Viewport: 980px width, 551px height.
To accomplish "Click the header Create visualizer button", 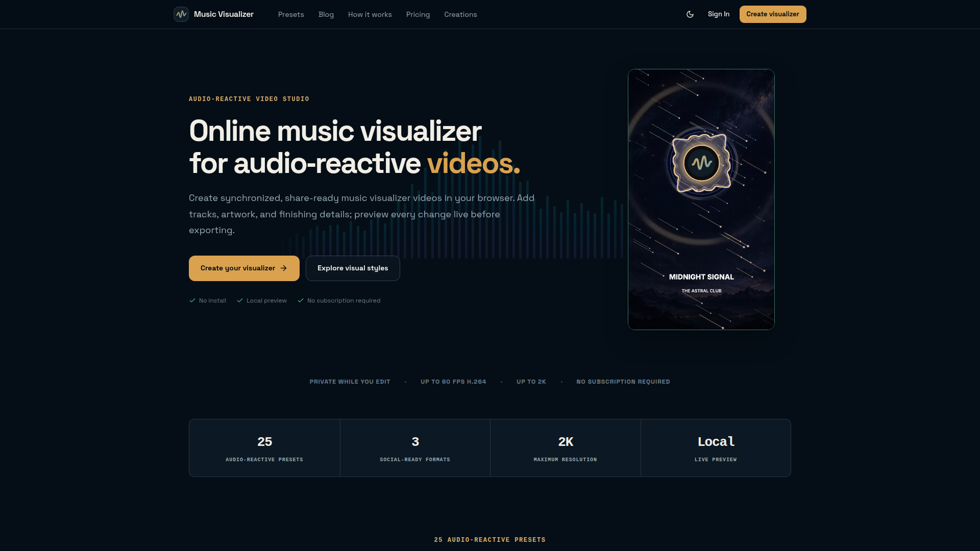I will click(x=773, y=14).
